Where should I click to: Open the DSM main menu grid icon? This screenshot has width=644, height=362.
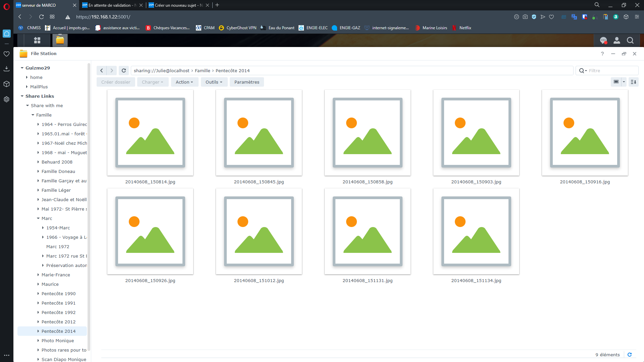pyautogui.click(x=37, y=40)
